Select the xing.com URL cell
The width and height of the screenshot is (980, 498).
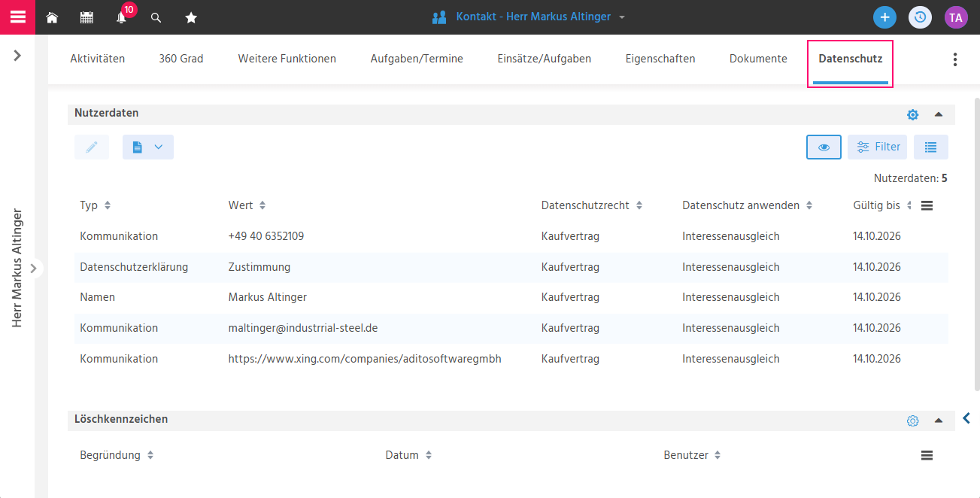point(365,359)
